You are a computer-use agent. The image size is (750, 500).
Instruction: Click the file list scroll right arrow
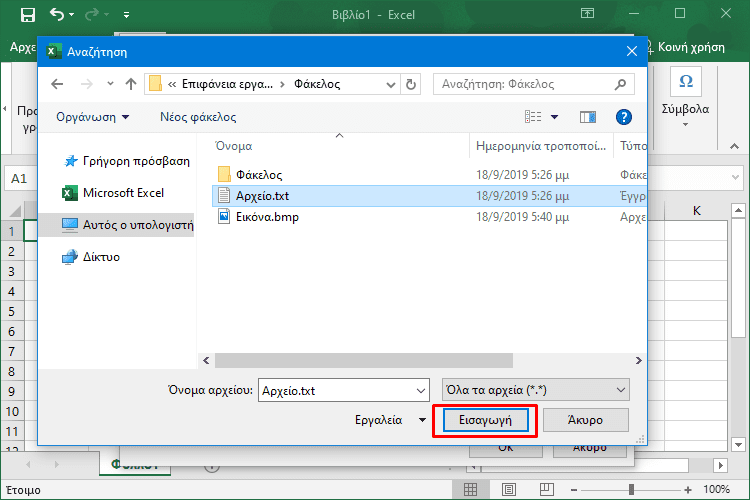click(639, 360)
